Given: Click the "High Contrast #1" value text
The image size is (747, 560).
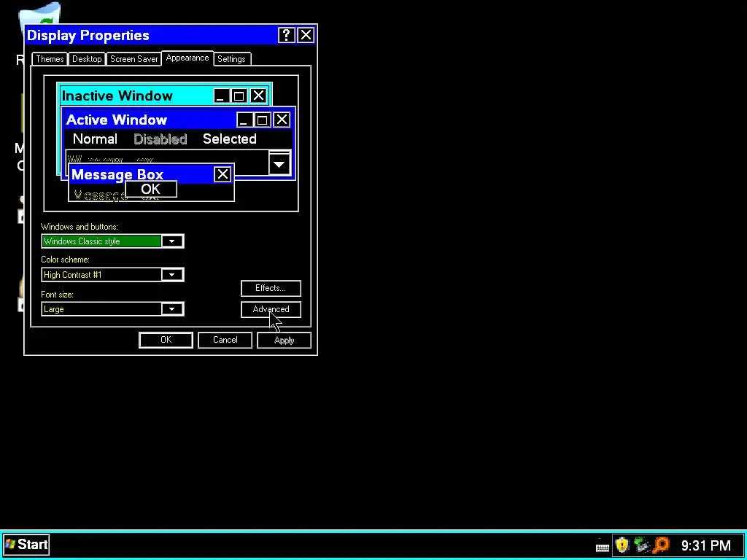Looking at the screenshot, I should coord(72,275).
